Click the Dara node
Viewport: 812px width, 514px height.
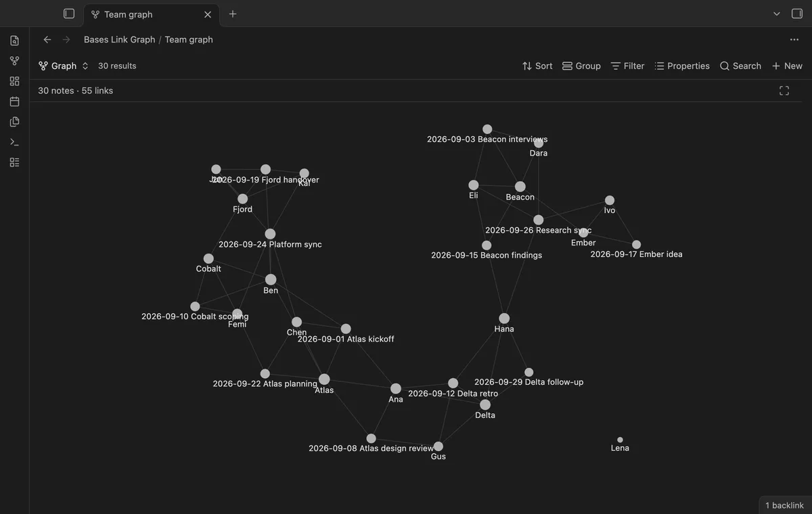(539, 143)
